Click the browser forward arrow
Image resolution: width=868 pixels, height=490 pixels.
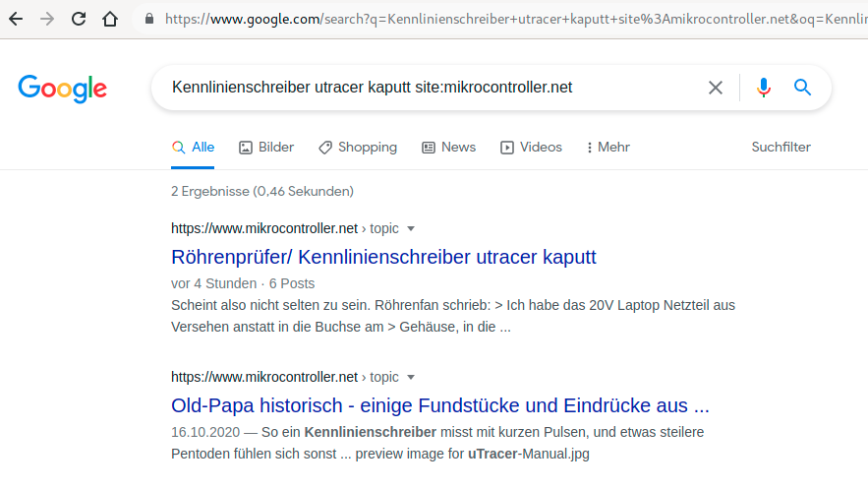[x=47, y=19]
